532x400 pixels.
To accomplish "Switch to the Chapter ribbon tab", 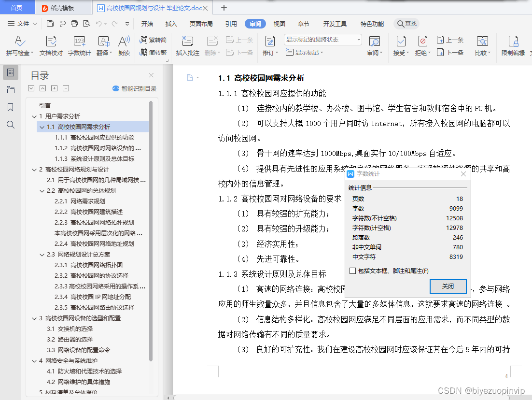I will (x=303, y=24).
